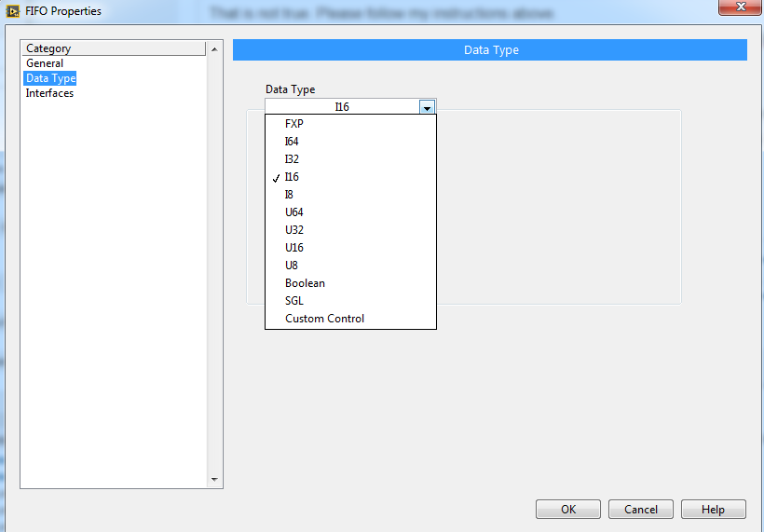Select General category
764x532 pixels.
(x=45, y=63)
